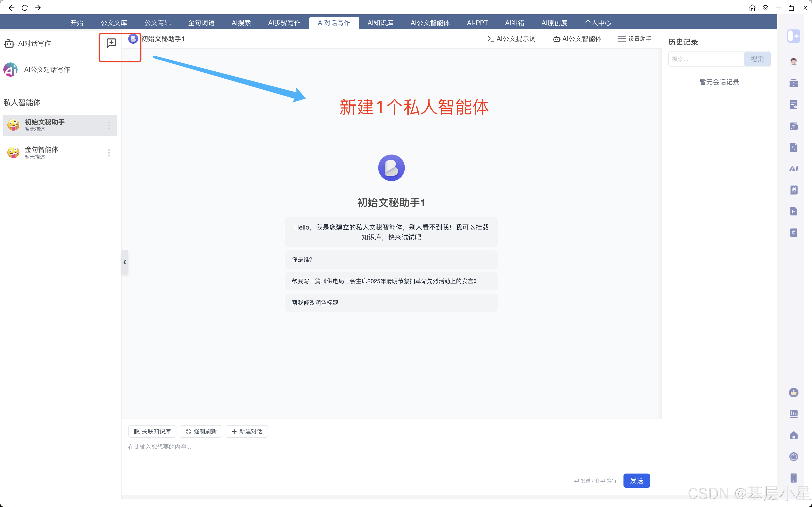Image resolution: width=812 pixels, height=507 pixels.
Task: Click the 库 library folder icon
Action: point(793,126)
